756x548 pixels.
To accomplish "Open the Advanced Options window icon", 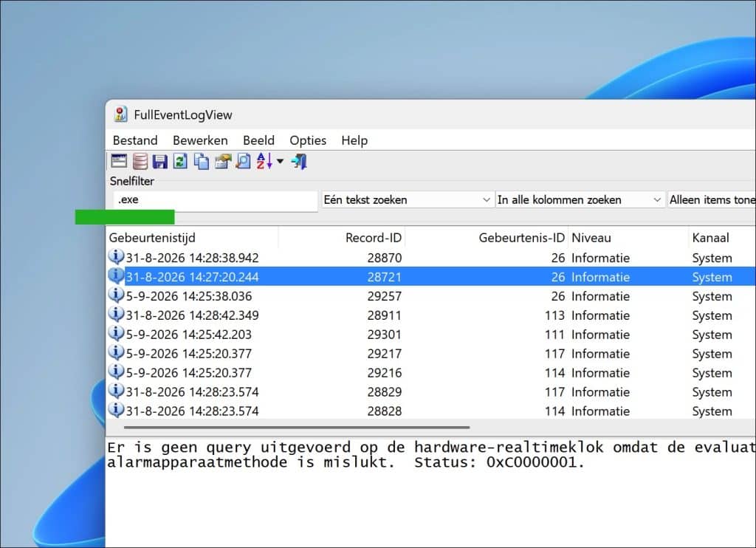I will (119, 161).
